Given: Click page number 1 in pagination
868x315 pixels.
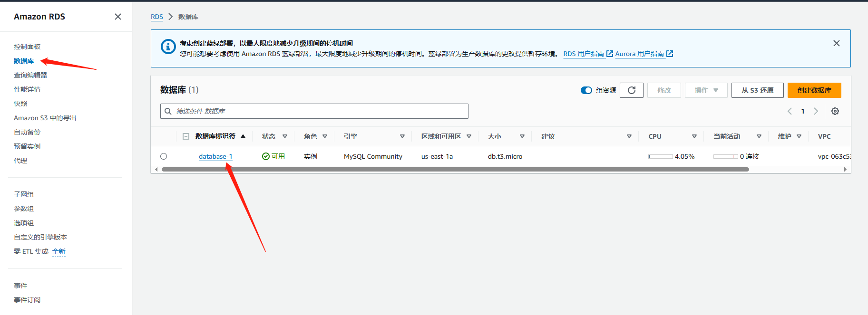Looking at the screenshot, I should 803,111.
